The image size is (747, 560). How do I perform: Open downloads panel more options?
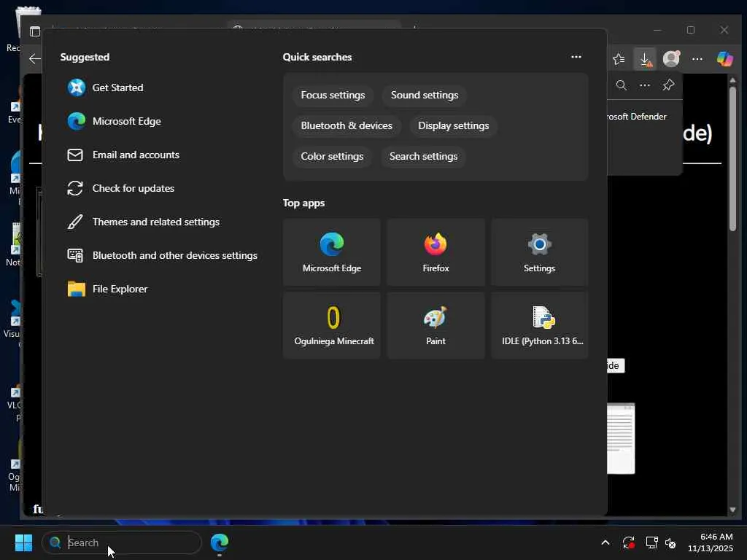645,85
